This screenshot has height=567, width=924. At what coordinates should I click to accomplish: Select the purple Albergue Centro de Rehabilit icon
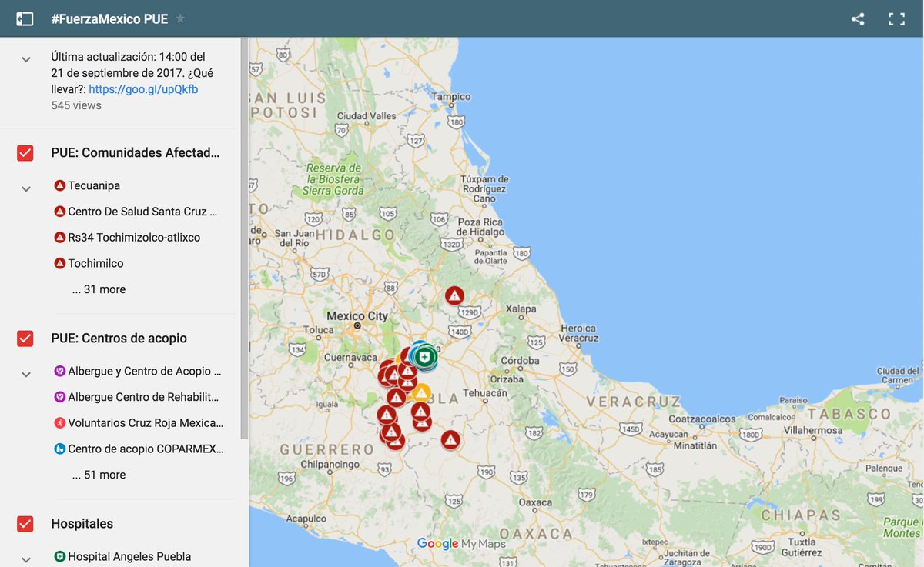coord(59,397)
